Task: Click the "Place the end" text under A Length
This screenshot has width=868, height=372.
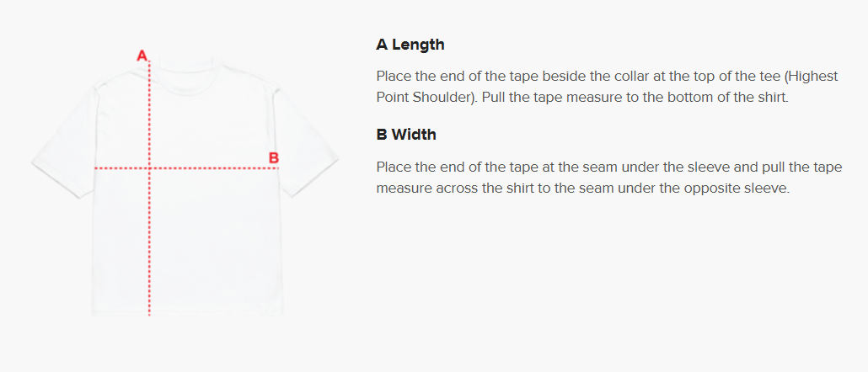Action: [417, 77]
